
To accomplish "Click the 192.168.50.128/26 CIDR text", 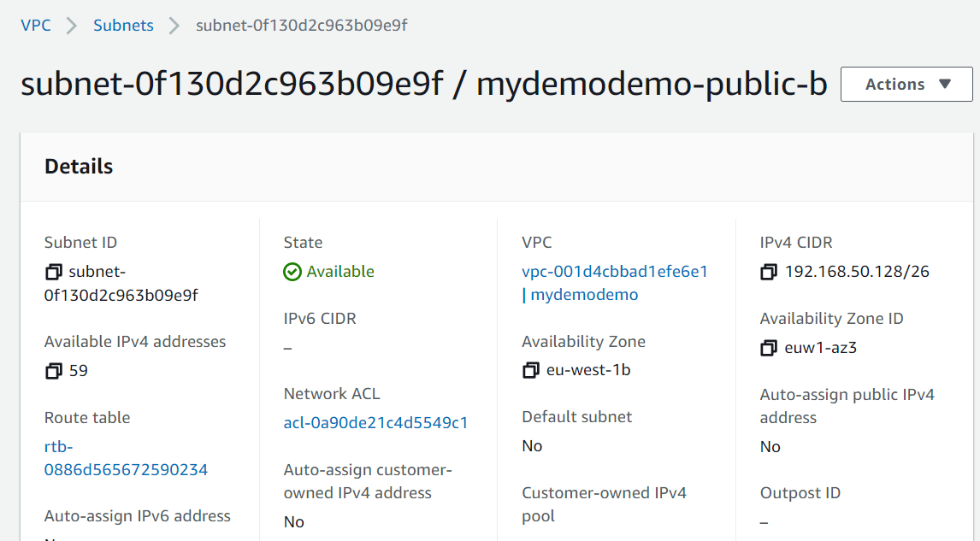I will (x=857, y=272).
